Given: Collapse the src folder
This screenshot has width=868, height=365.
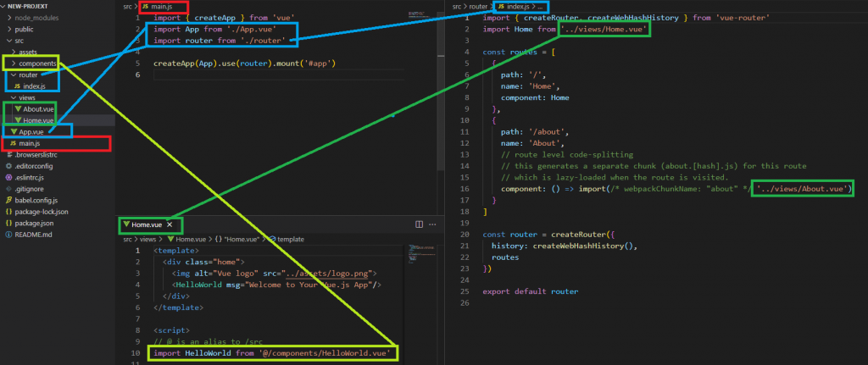Looking at the screenshot, I should tap(10, 41).
